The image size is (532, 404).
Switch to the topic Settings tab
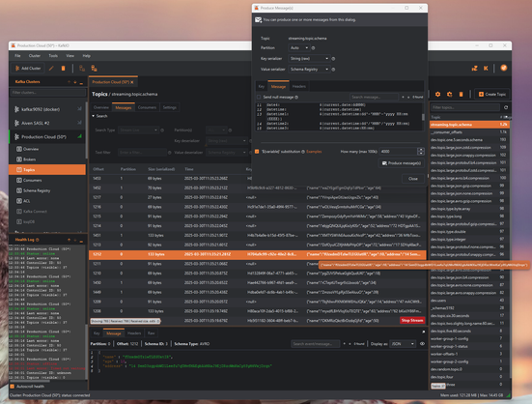point(170,107)
